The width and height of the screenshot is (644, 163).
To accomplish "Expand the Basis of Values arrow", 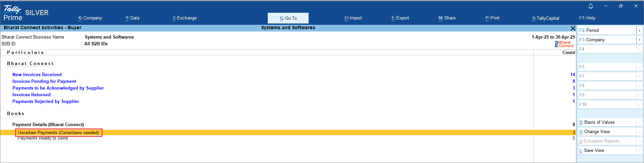I will point(639,122).
